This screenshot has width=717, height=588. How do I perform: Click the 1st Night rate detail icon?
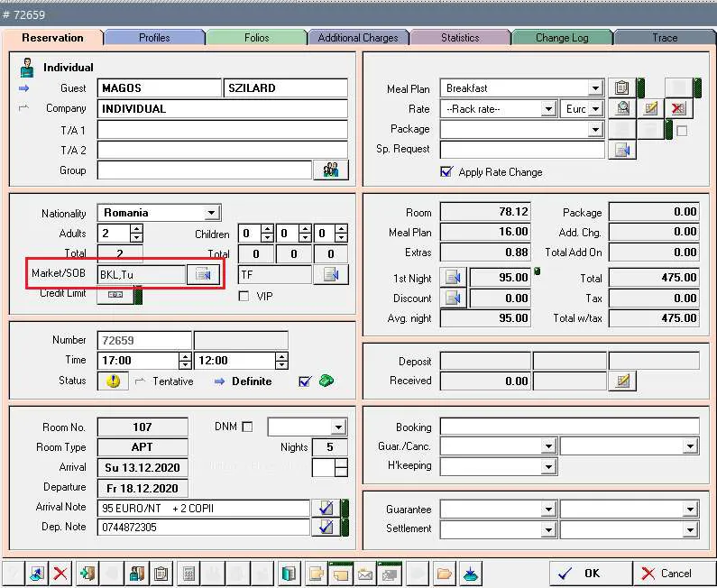click(453, 277)
